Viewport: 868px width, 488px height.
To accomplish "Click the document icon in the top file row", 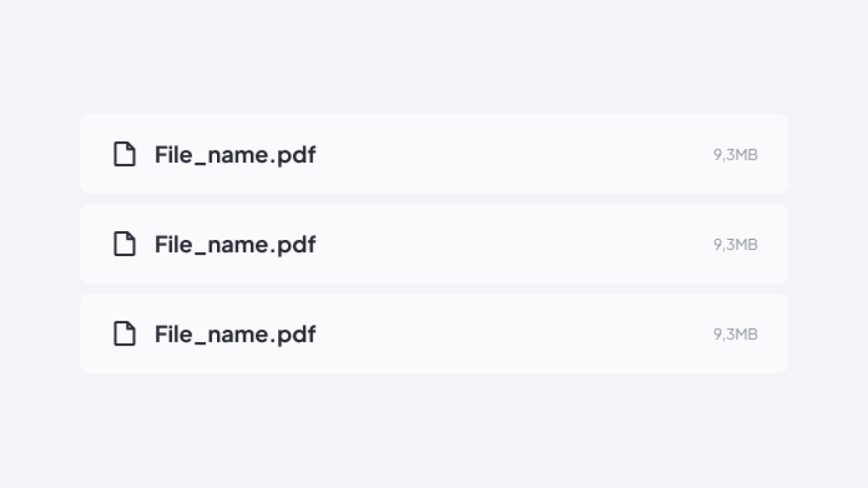I will pos(124,155).
